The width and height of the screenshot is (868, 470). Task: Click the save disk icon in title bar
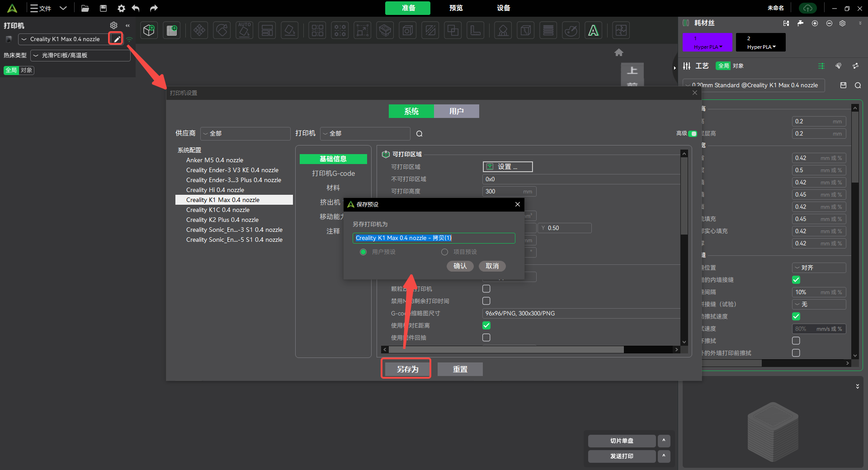tap(103, 8)
